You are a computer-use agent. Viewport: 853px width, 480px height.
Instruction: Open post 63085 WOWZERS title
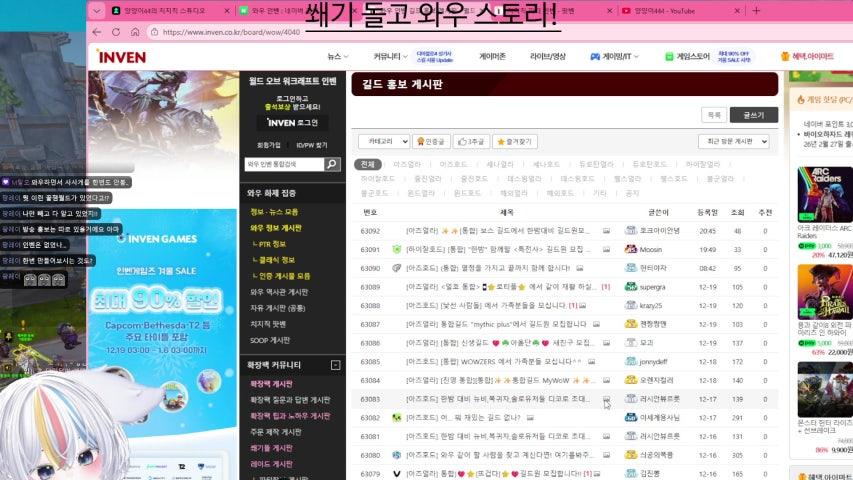point(493,361)
